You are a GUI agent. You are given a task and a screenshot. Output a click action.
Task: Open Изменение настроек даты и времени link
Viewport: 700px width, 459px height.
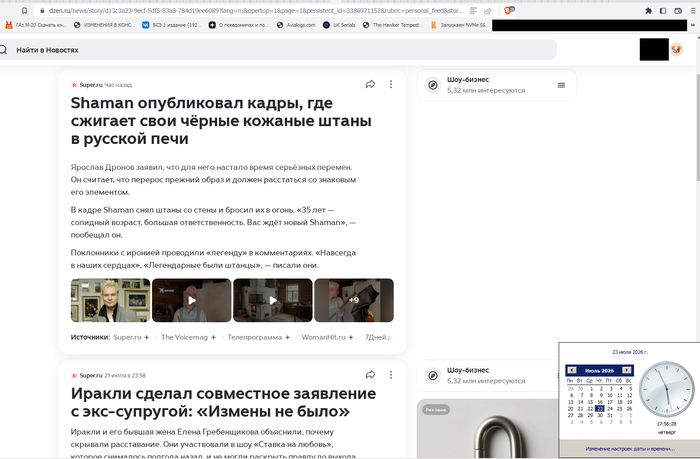coord(630,449)
